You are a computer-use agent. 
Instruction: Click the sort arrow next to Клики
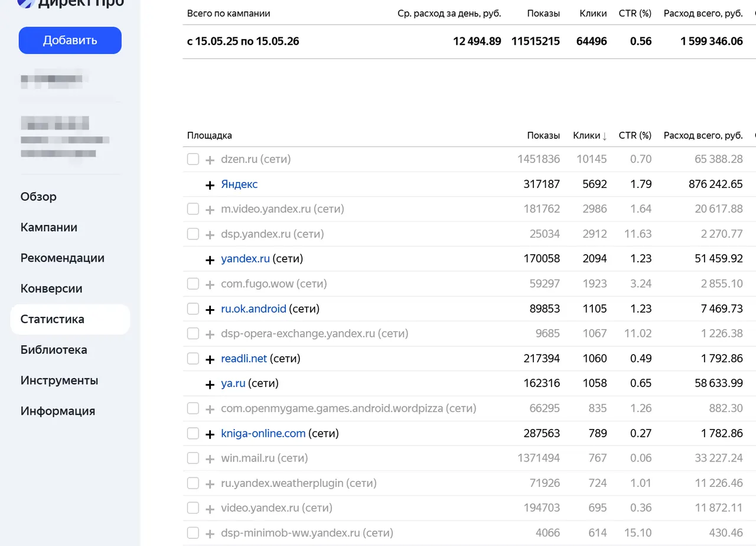coord(604,136)
